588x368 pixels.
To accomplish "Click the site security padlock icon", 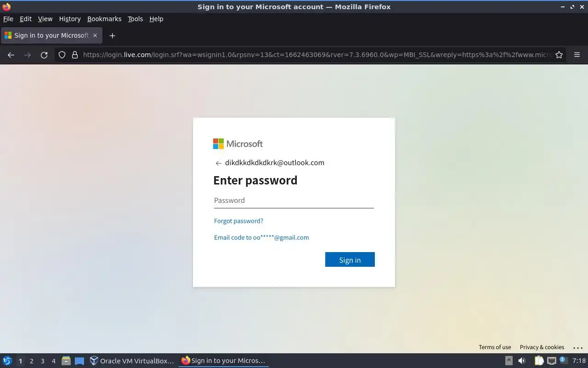I will (75, 55).
